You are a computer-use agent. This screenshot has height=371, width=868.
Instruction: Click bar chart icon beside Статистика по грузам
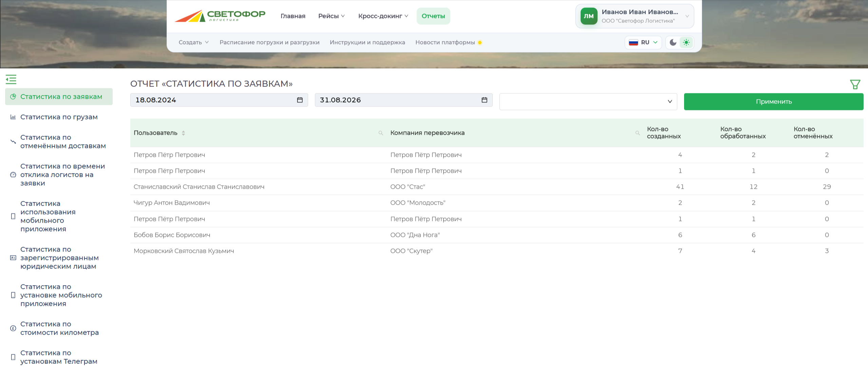(13, 117)
